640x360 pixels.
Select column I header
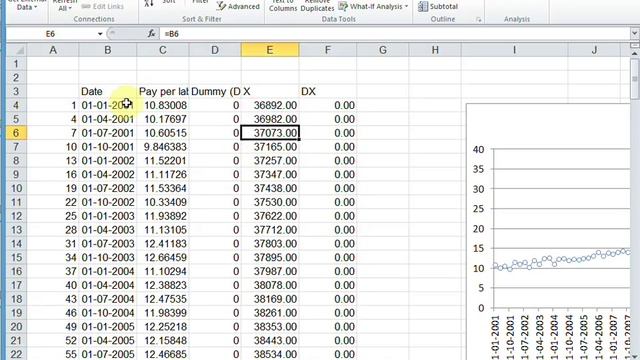pos(514,50)
